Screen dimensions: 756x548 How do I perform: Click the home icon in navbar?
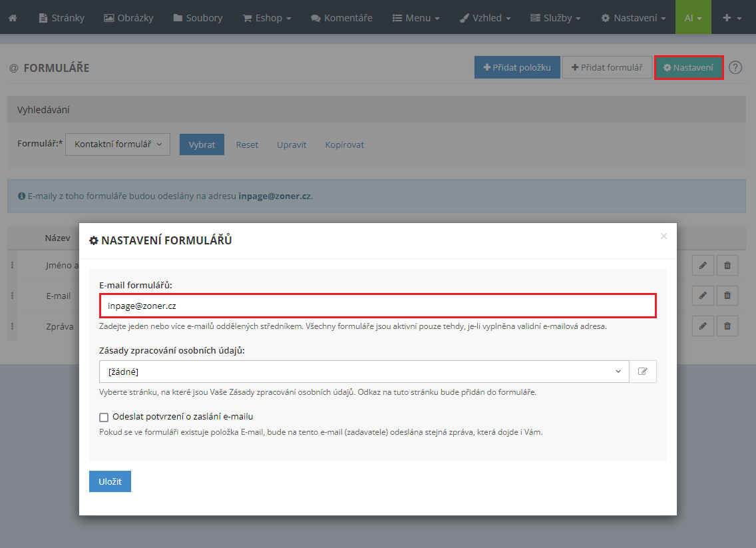pos(13,18)
